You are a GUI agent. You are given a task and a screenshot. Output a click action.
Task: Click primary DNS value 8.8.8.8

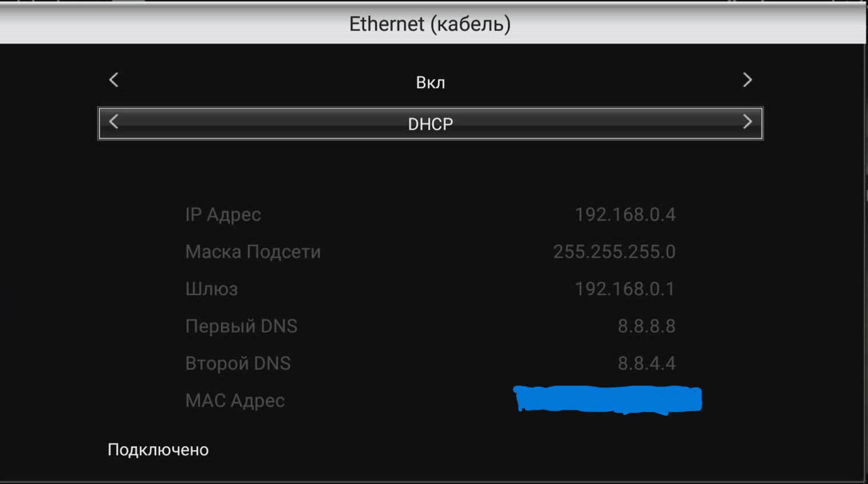point(647,326)
